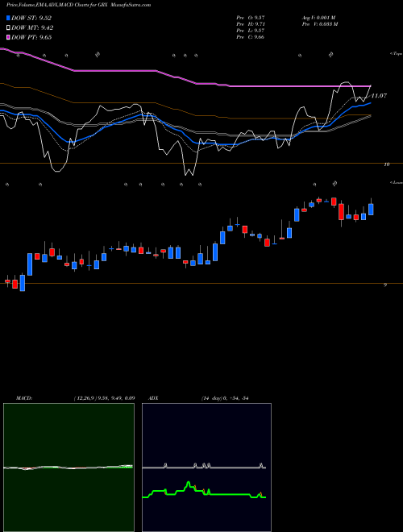Click the '10' axis label on the upper horizontal line
This screenshot has height=532, width=403.
[387, 164]
